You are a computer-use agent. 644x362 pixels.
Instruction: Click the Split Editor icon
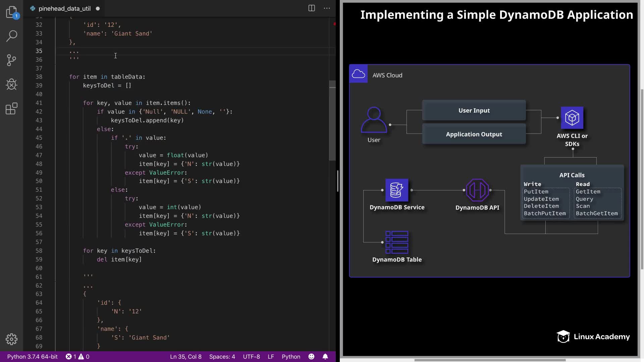pos(312,8)
